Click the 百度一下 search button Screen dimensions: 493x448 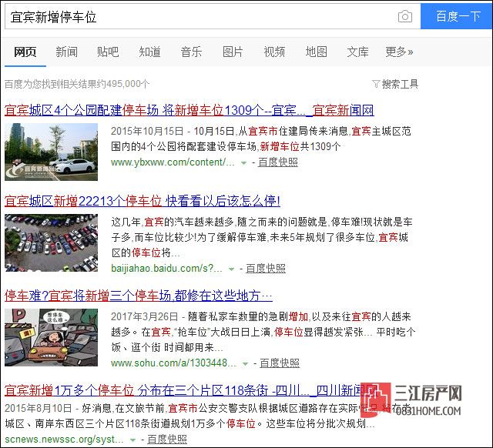457,16
